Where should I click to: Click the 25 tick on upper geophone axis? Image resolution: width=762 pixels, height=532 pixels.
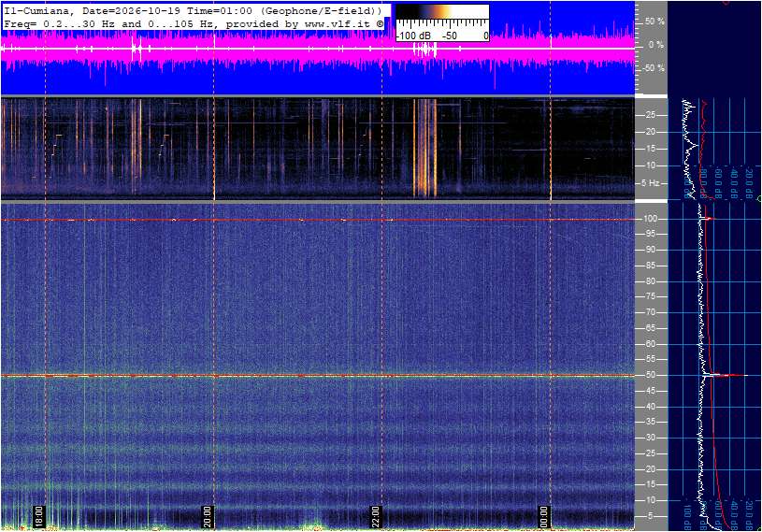(x=650, y=115)
